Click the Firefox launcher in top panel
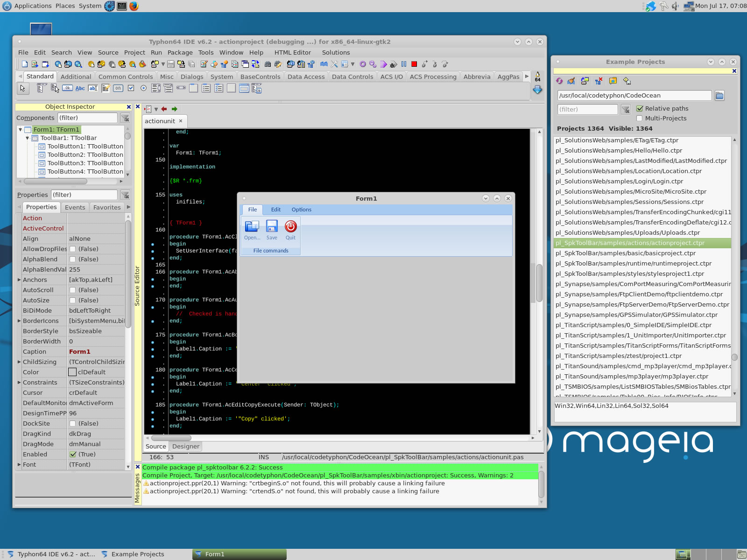Screen dimensions: 747x560 click(x=134, y=6)
